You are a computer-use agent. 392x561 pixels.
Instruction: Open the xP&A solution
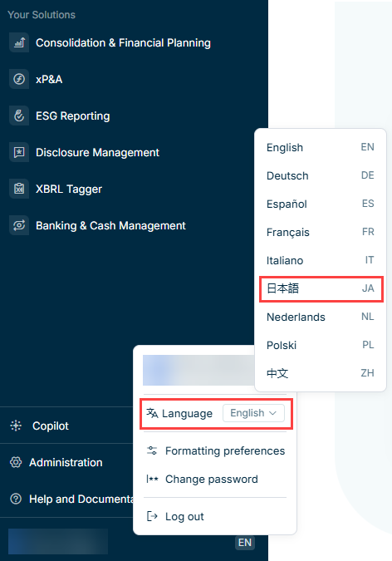click(49, 80)
